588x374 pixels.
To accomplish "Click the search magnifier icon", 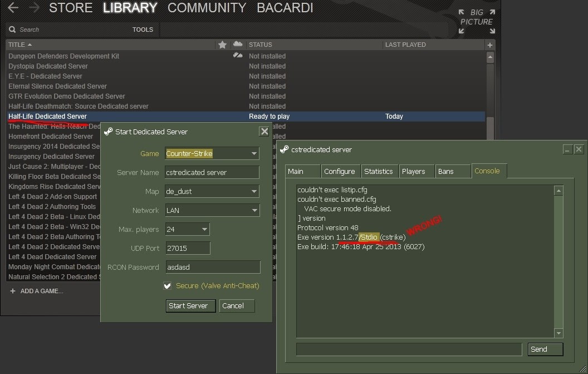I will 12,30.
